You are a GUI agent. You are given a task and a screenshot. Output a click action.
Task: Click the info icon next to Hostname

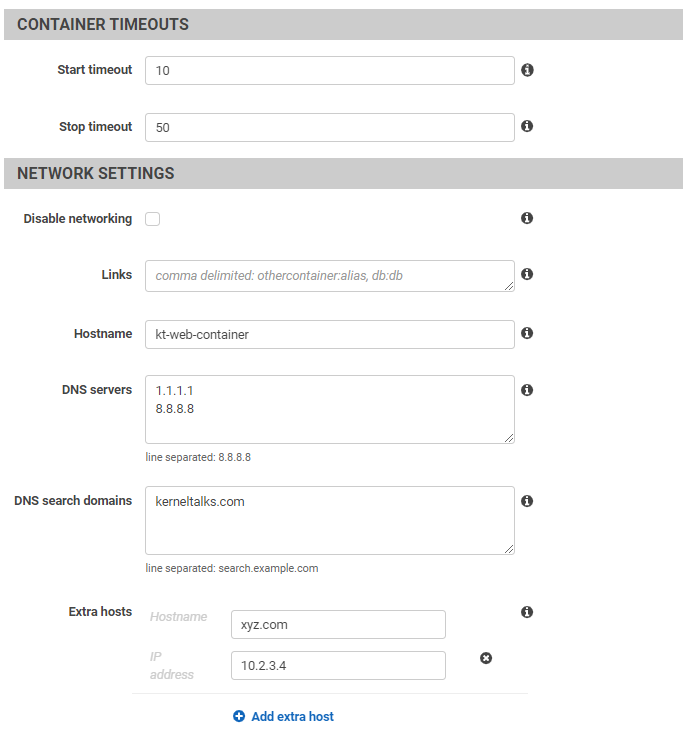click(527, 333)
